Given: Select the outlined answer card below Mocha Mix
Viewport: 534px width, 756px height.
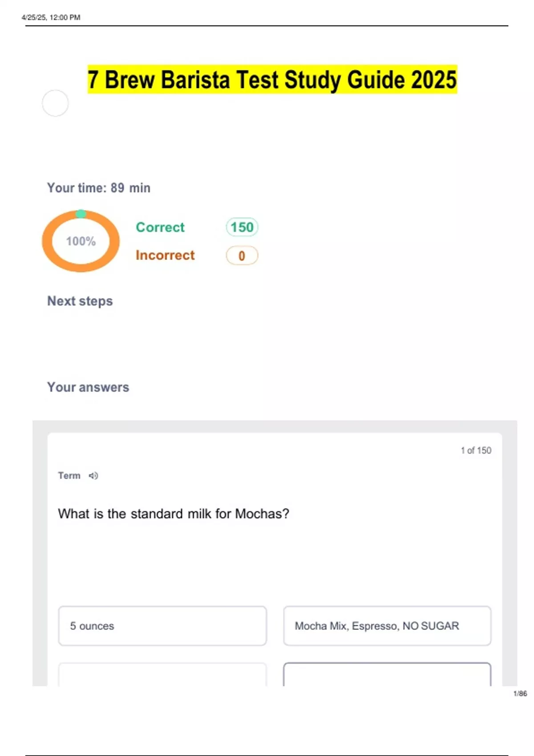Looking at the screenshot, I should (387, 675).
